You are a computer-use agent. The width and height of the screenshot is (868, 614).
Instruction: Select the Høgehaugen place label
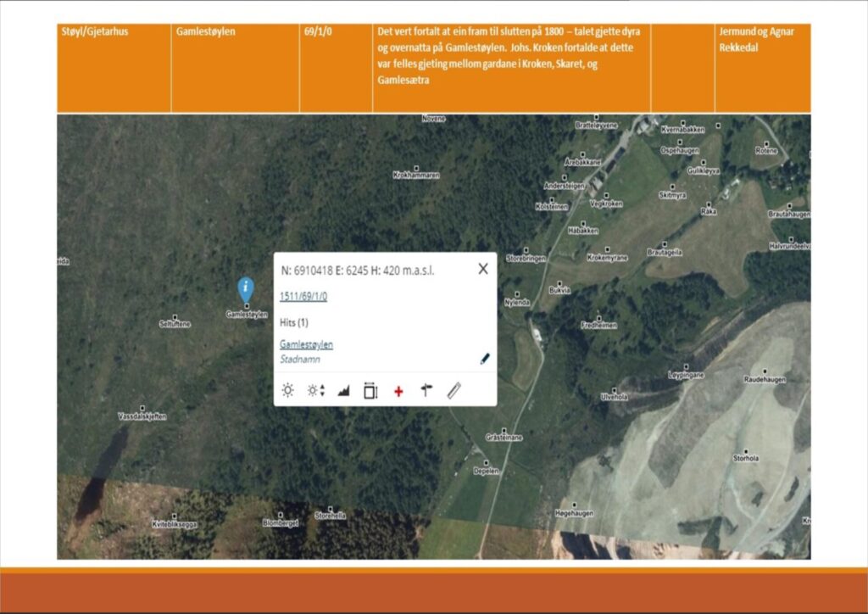574,513
